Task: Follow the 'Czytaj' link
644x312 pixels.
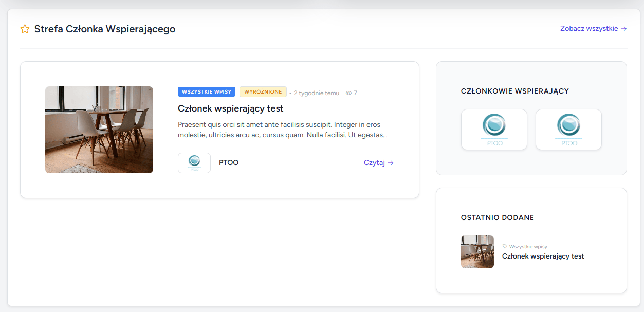Action: 374,163
